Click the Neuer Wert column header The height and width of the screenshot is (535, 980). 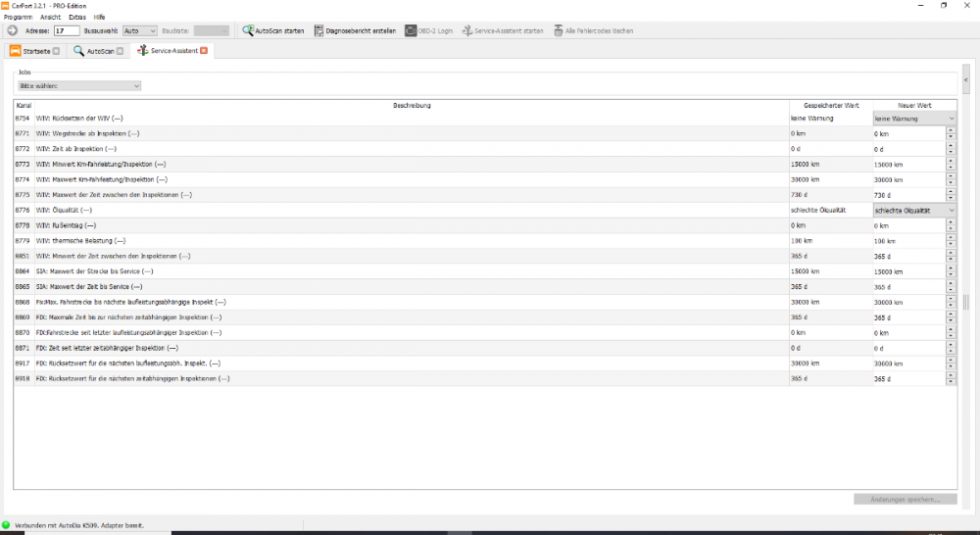[x=914, y=105]
